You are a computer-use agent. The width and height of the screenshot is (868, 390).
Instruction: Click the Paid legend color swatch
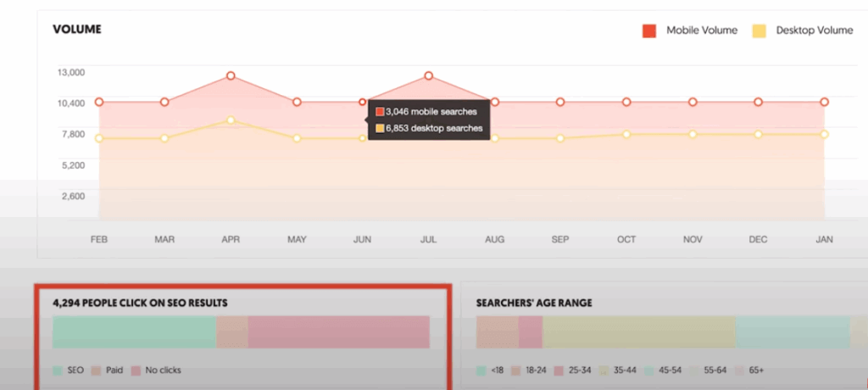pyautogui.click(x=96, y=370)
